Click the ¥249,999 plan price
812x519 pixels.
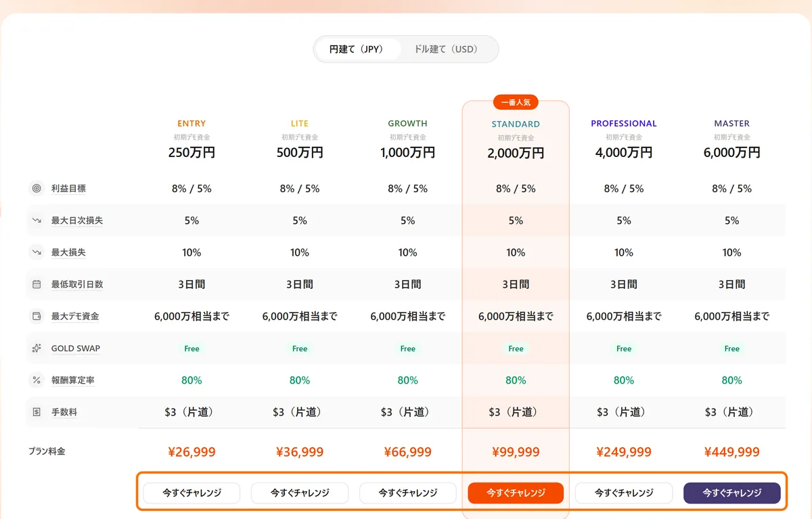[x=624, y=452]
